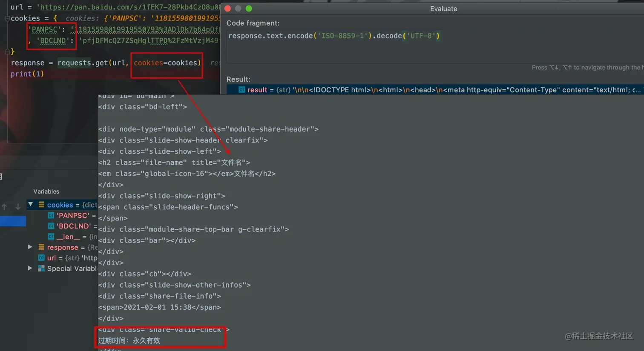Click the 'Result:' label in the Evaluate dialog
Viewport: 644px width, 351px height.
click(239, 79)
